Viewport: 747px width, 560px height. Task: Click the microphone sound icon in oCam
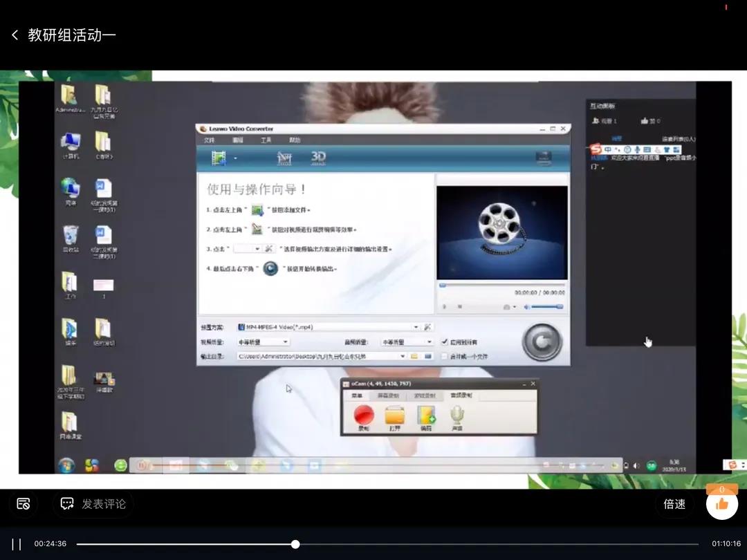[456, 415]
